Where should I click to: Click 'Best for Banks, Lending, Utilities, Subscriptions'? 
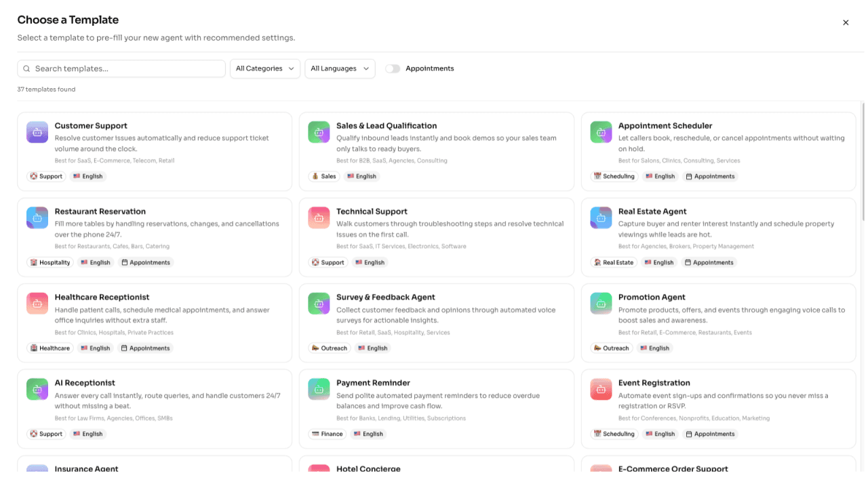pos(401,418)
